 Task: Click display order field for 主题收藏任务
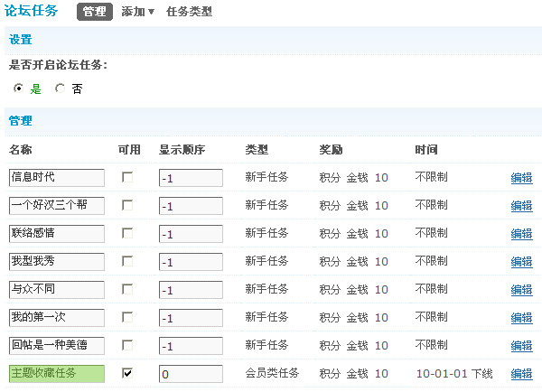pos(191,374)
